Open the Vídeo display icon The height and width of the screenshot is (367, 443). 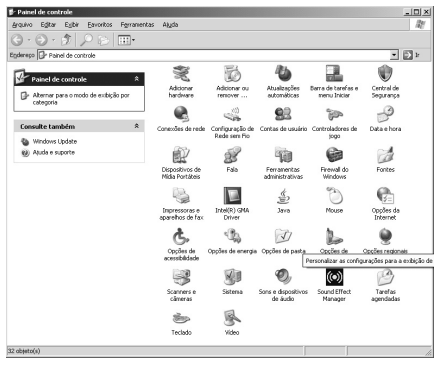[232, 318]
